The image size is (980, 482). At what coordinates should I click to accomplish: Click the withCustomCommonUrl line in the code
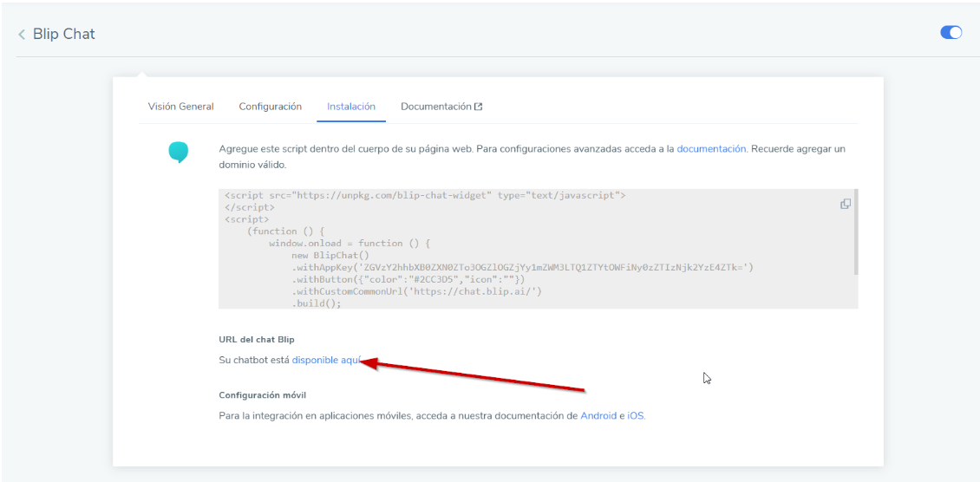416,292
